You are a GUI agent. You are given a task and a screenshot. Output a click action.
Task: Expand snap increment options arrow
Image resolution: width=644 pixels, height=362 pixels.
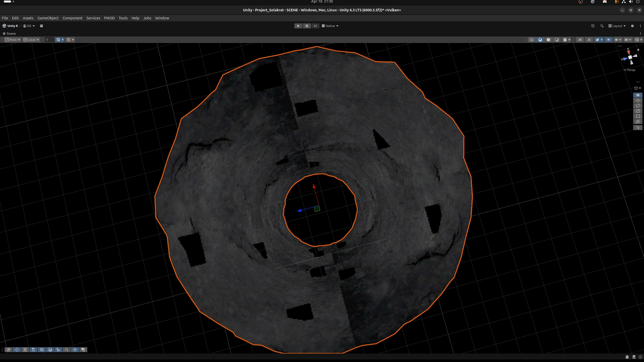pos(73,40)
